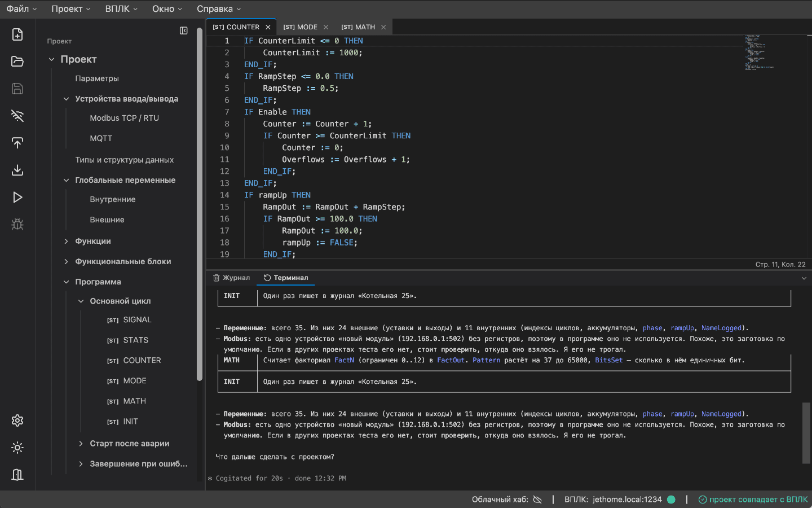Open Параметры in the project tree
Image resolution: width=812 pixels, height=508 pixels.
coord(97,78)
